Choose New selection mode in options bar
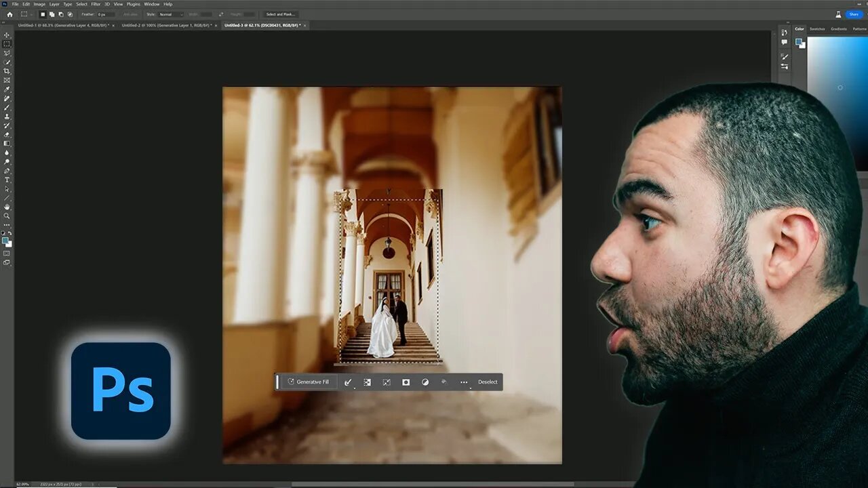868x488 pixels. pos(43,14)
